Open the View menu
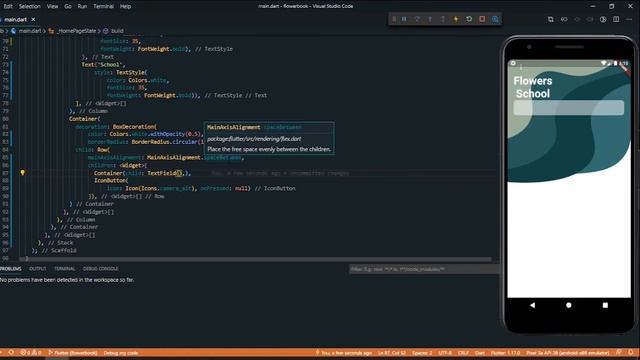This screenshot has height=360, width=640. [x=52, y=6]
